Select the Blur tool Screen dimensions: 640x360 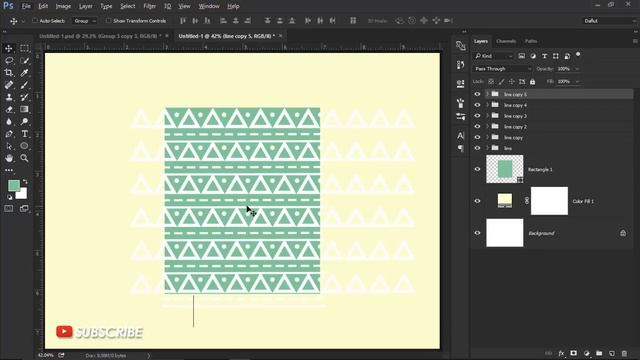point(9,122)
